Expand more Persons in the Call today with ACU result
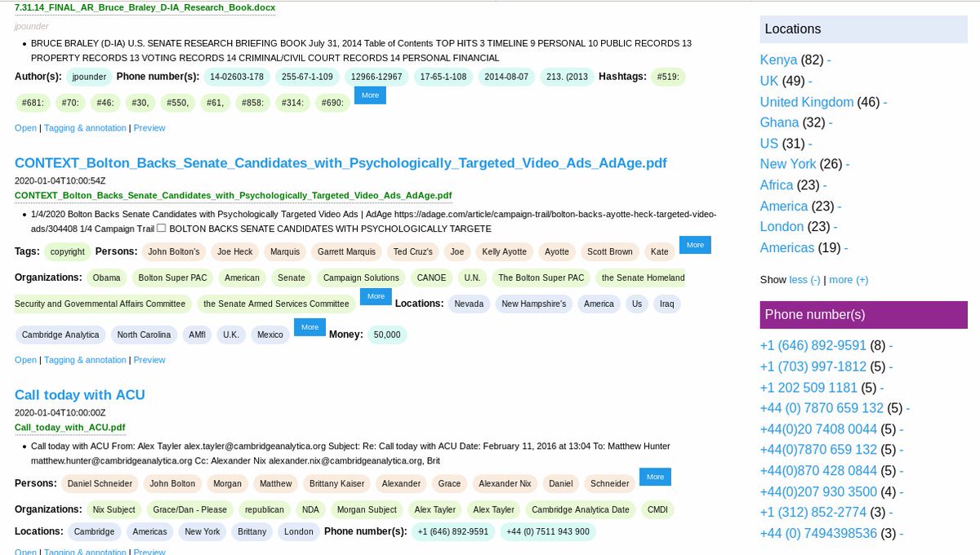Screen dimensions: 980x555 coord(655,477)
